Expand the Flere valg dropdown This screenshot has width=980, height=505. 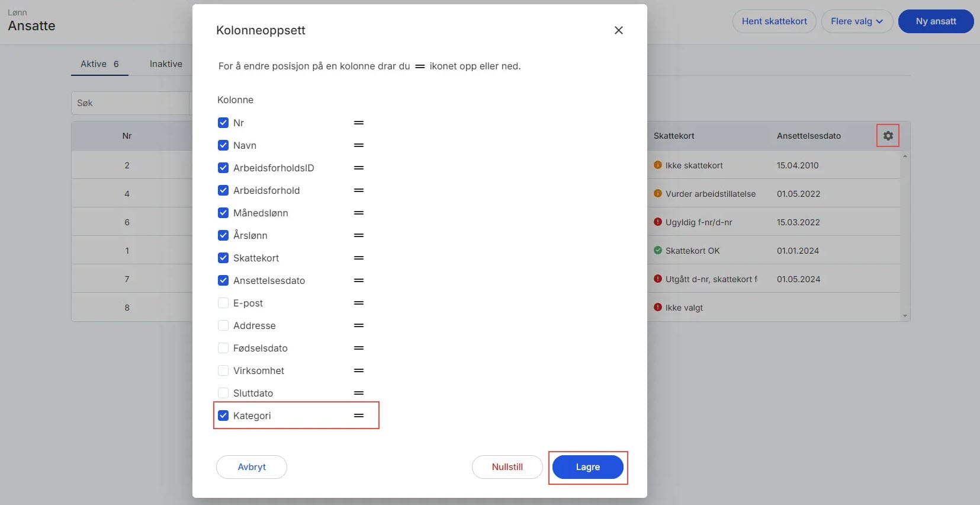pyautogui.click(x=857, y=21)
